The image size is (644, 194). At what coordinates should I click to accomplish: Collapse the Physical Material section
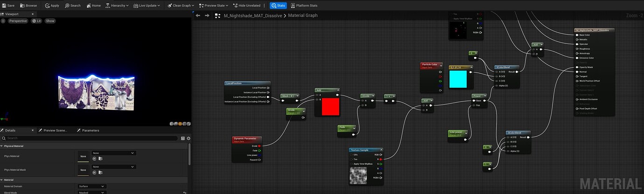(2, 146)
